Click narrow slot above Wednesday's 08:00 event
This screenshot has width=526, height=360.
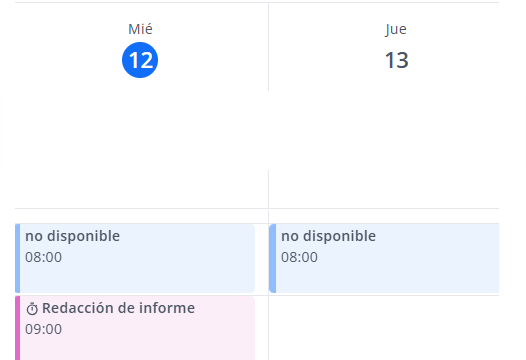pyautogui.click(x=142, y=216)
